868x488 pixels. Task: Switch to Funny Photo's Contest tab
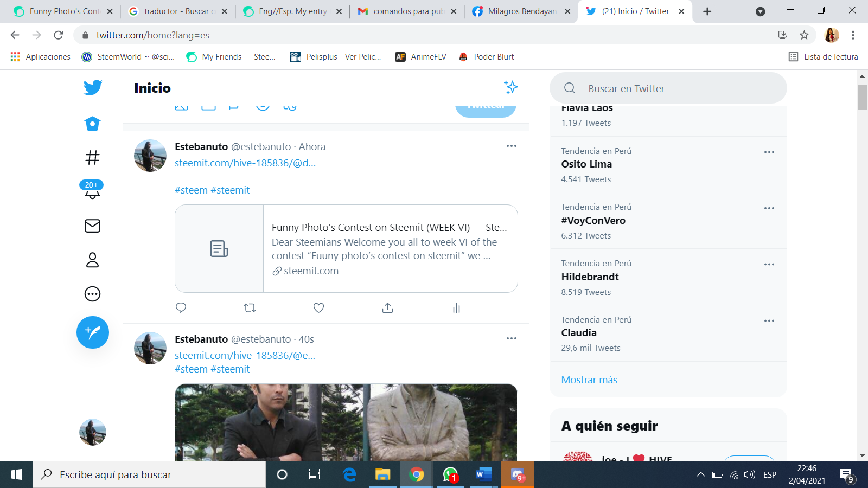(x=62, y=11)
